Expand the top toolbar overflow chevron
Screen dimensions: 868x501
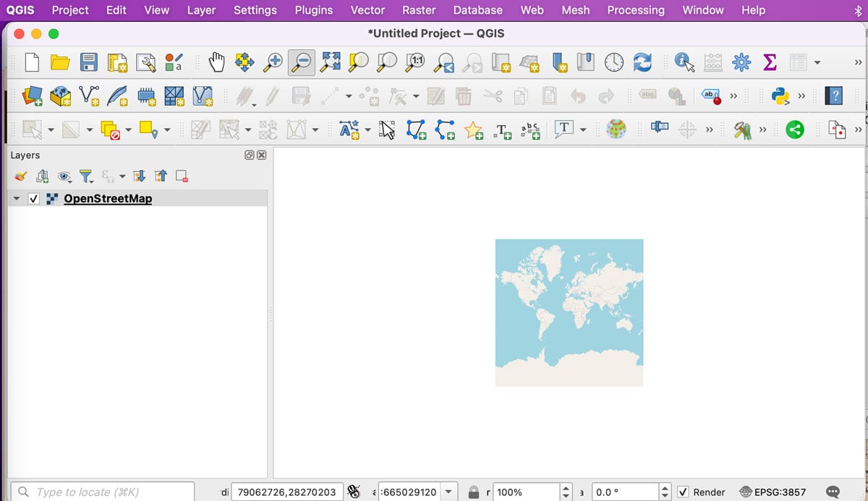[x=859, y=63]
